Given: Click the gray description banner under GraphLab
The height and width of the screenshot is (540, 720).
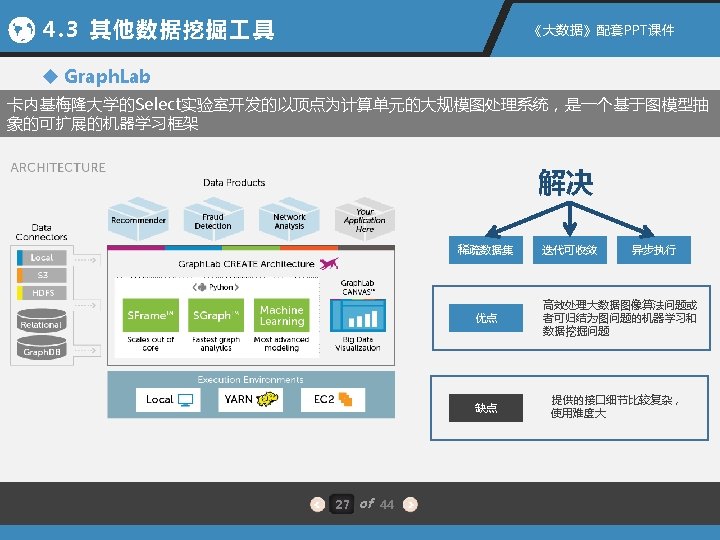Looking at the screenshot, I should (x=360, y=113).
